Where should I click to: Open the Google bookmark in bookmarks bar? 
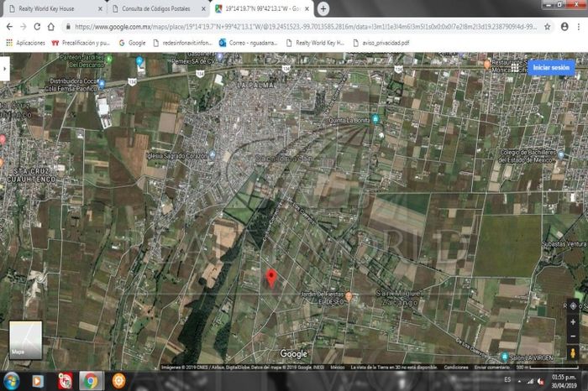pos(133,42)
